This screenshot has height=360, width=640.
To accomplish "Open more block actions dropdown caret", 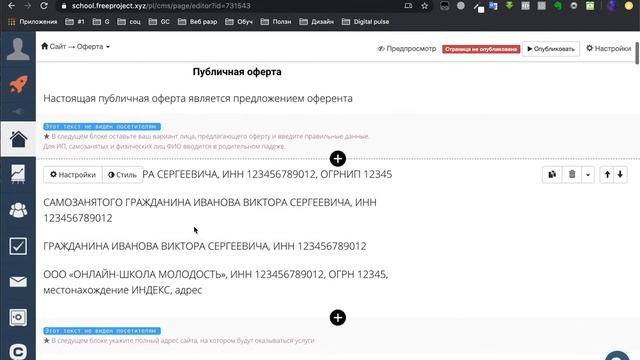I will 588,175.
